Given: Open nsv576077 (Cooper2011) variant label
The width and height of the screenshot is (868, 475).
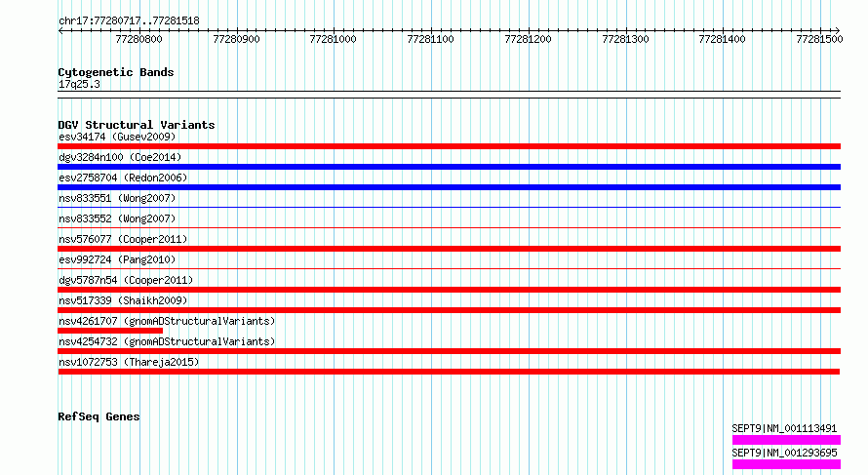Looking at the screenshot, I should click(123, 239).
